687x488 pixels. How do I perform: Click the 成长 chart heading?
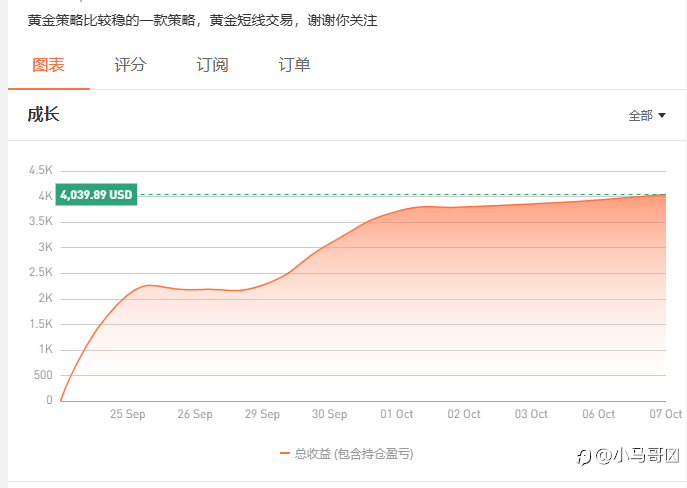(43, 114)
